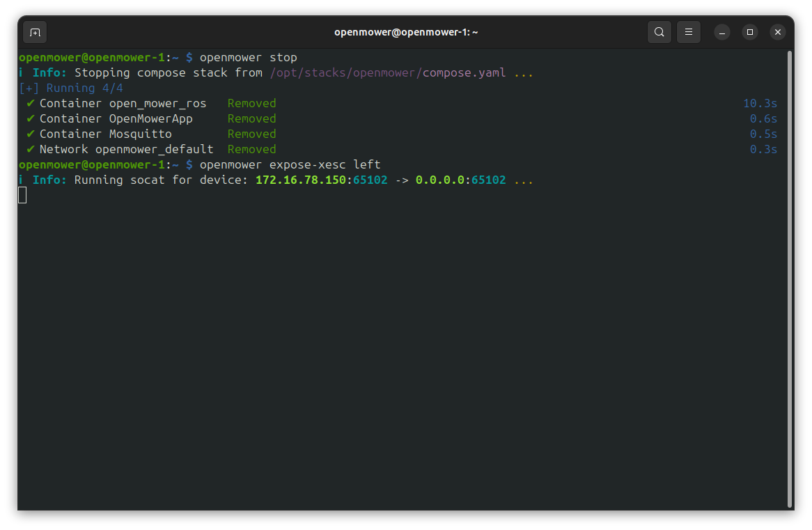The width and height of the screenshot is (812, 530).
Task: Click the 'openmower expose-xesc left' command
Action: [290, 164]
